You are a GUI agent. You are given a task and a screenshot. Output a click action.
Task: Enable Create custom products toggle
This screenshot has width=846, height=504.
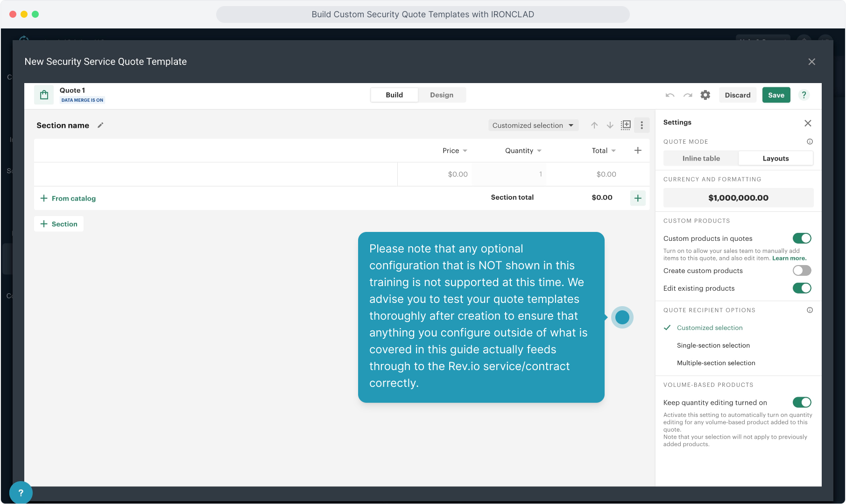pos(802,271)
